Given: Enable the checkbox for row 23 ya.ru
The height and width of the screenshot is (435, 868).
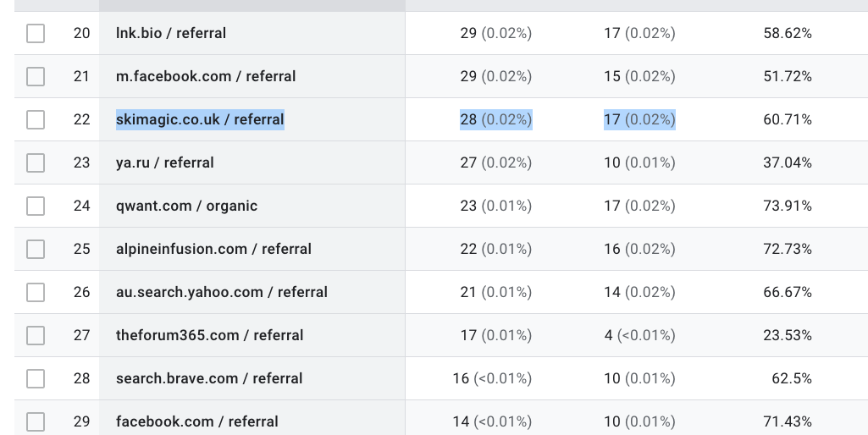Looking at the screenshot, I should [36, 163].
